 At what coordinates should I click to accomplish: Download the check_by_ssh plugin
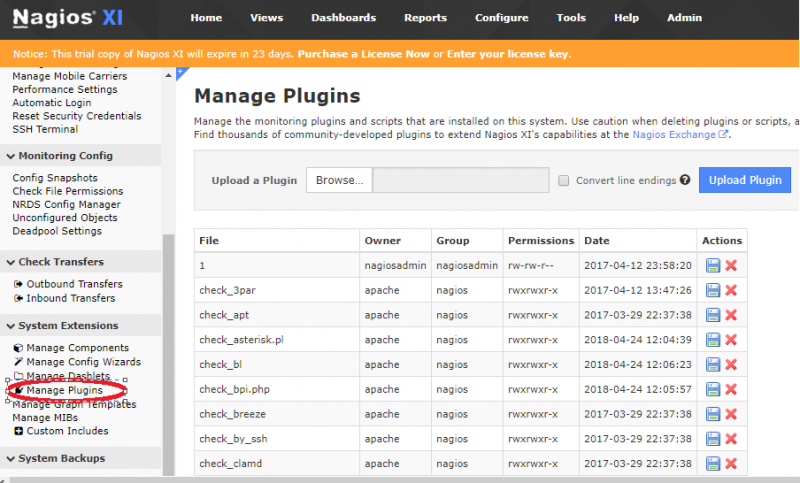click(713, 439)
